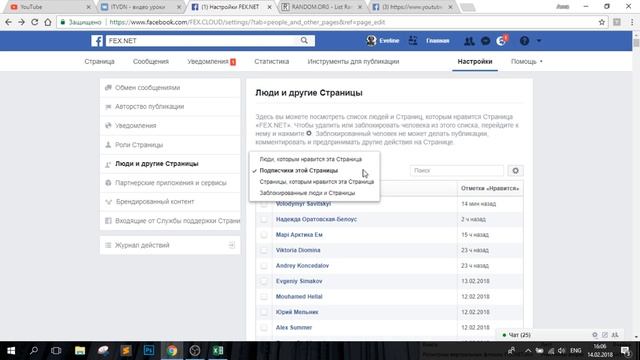Click the gear icon next to search field
Screen dimensions: 640x360
click(x=516, y=171)
